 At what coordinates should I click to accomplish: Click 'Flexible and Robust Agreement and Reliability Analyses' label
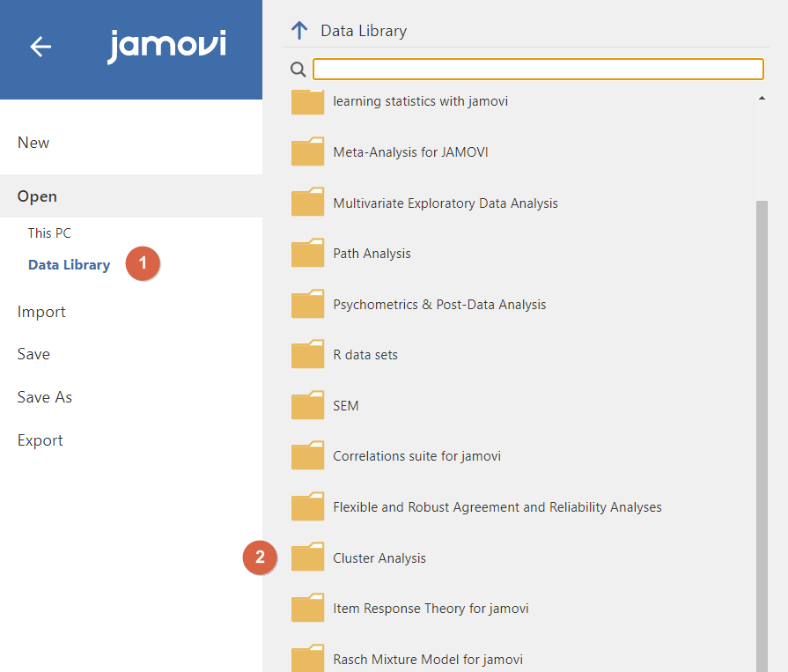(497, 507)
